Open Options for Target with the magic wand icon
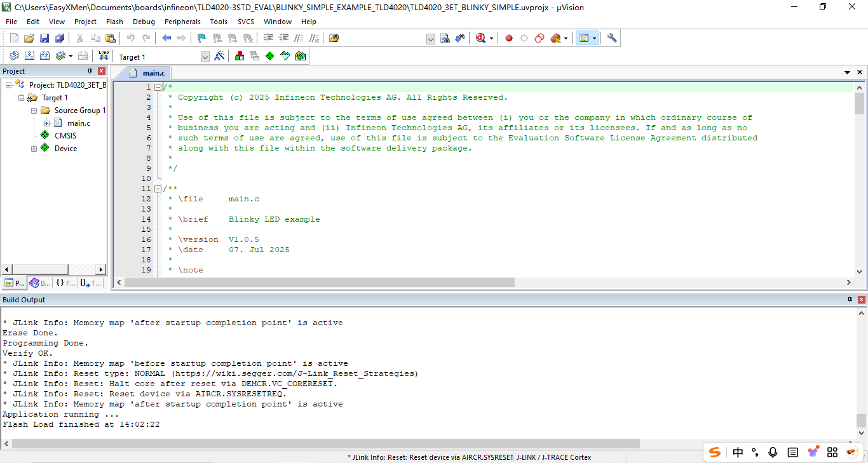The height and width of the screenshot is (463, 868). point(219,56)
